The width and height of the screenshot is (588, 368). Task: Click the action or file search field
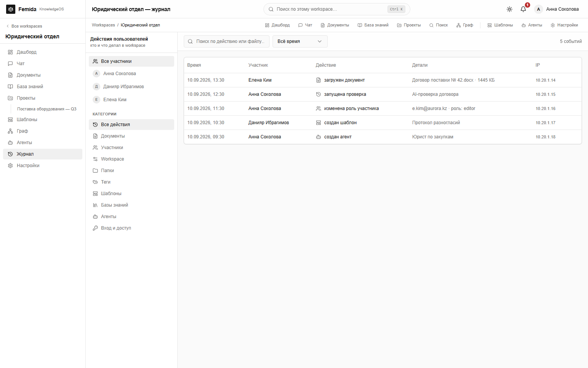pos(227,41)
